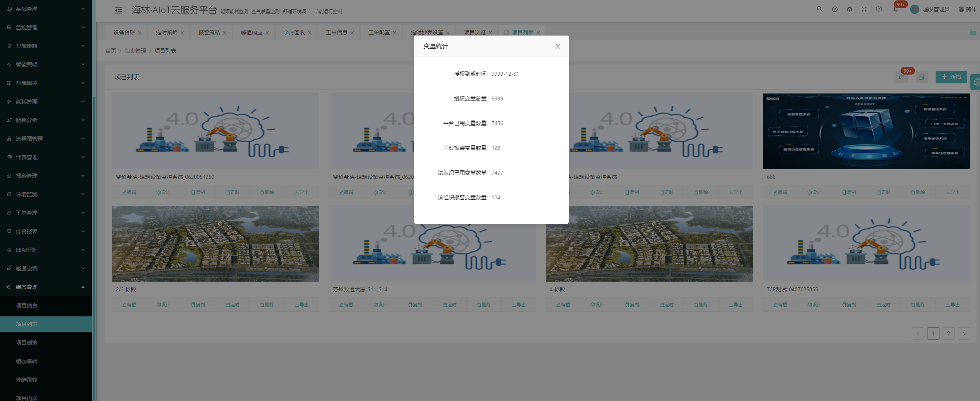Collapse the 组态管理 menu section

point(46,287)
